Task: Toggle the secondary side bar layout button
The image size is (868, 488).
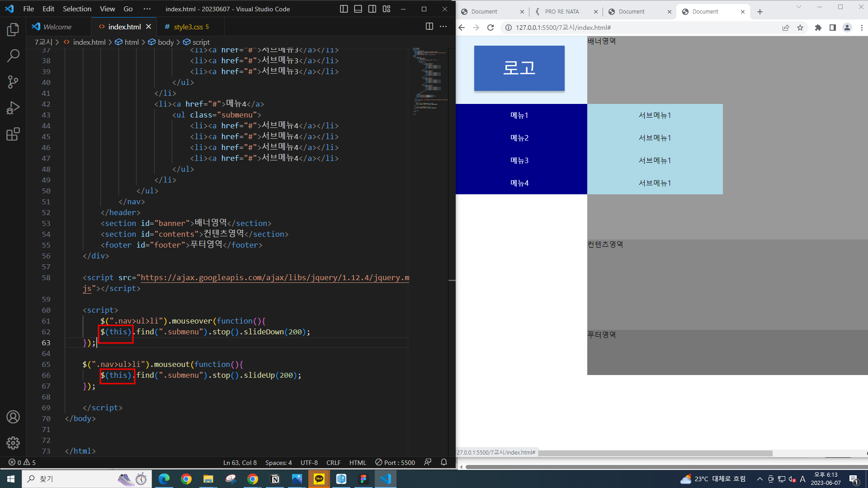Action: (372, 9)
